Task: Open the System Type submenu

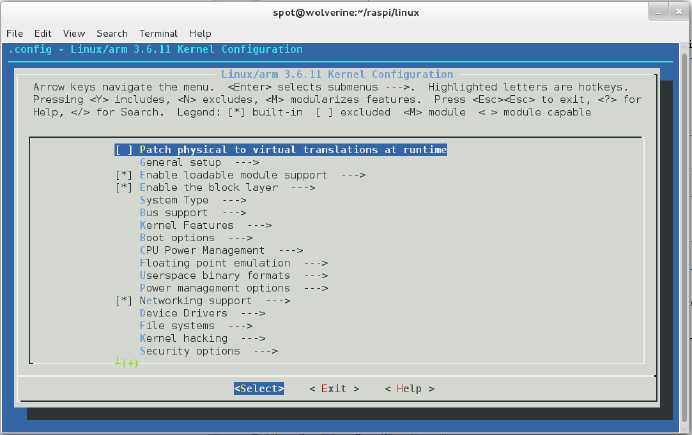Action: pyautogui.click(x=193, y=200)
